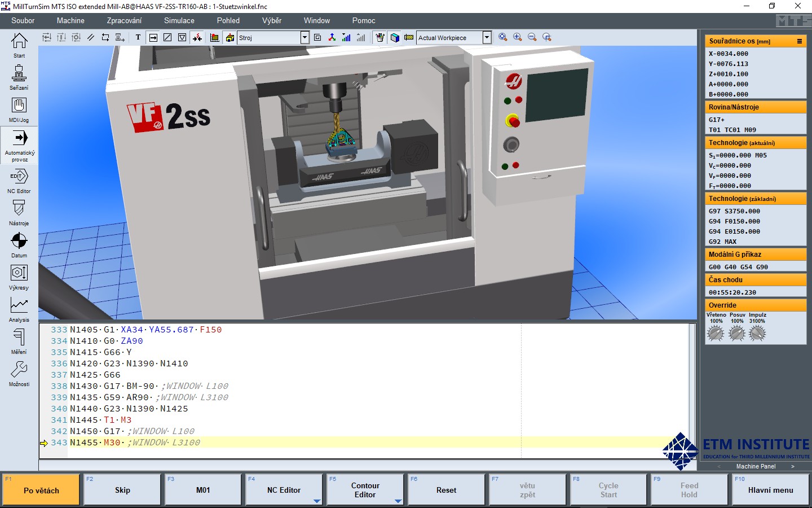Screen dimensions: 812x508
Task: Click the collision arrows toolbar icon
Action: tap(197, 37)
